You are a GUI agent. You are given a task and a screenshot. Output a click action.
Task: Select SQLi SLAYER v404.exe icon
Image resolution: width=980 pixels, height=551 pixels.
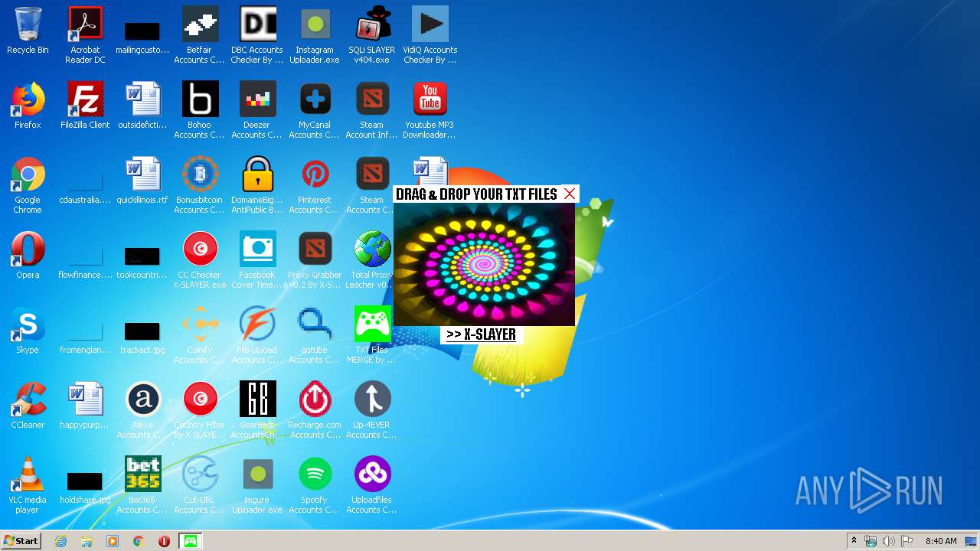[372, 25]
